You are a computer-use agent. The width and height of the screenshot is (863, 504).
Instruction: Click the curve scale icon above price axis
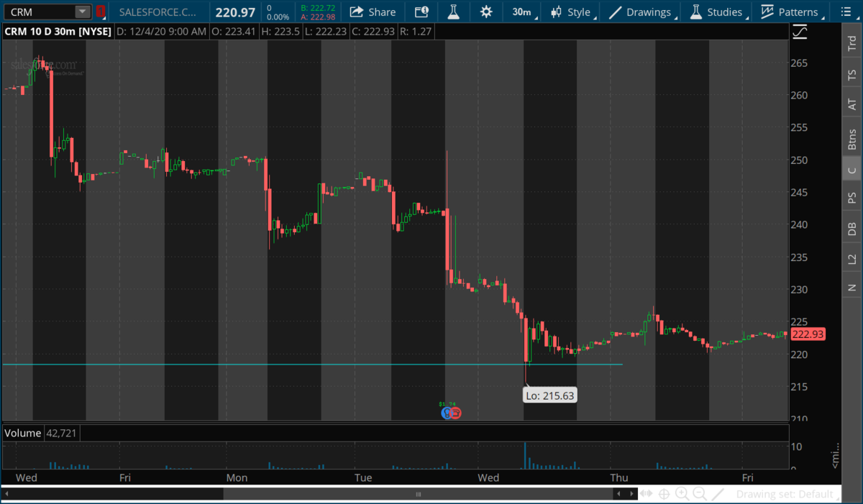pos(799,32)
